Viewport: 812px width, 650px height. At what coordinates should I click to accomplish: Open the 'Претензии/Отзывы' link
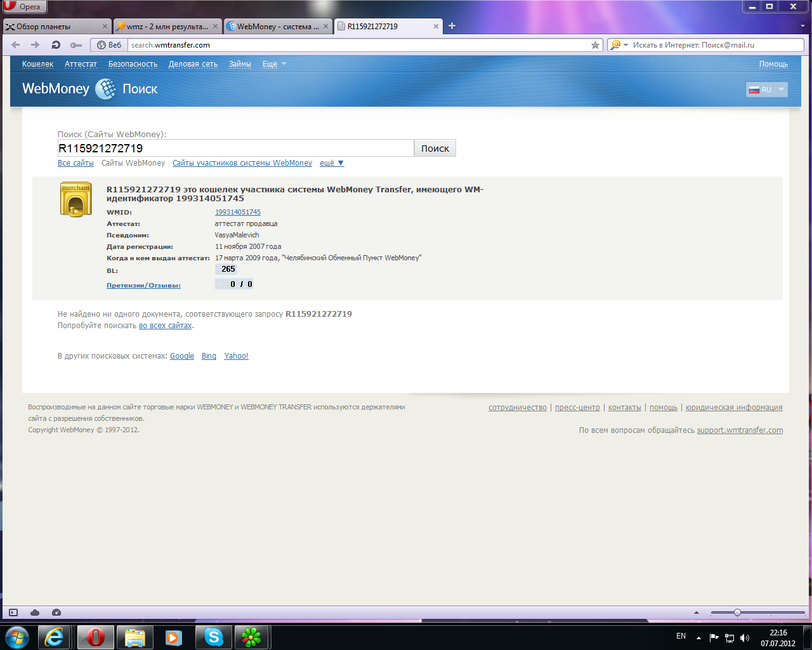[x=143, y=286]
